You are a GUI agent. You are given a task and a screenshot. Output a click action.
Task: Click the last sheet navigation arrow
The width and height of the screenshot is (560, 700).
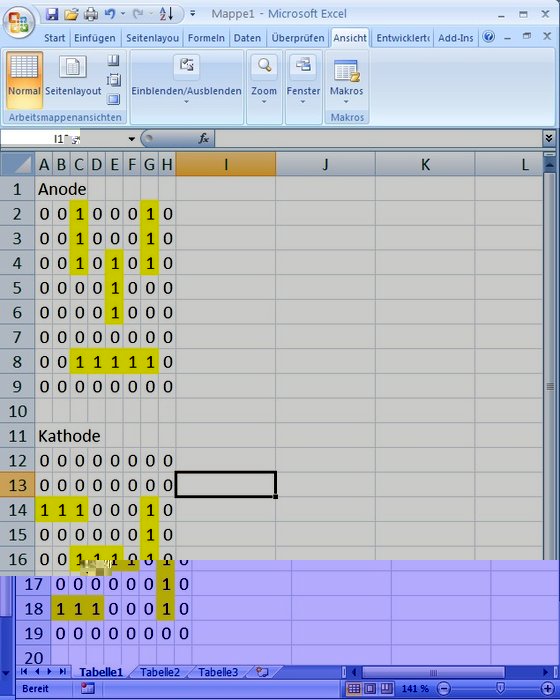(x=63, y=671)
